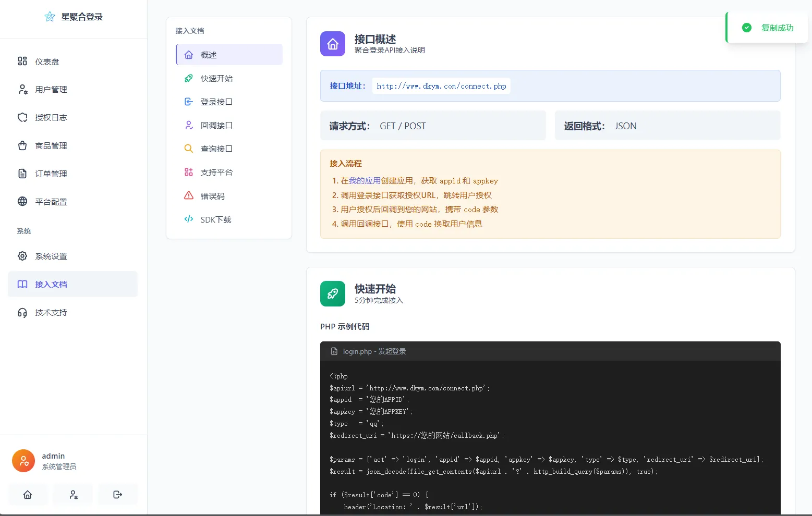Open 系统设置 via the gear icon
The image size is (812, 516).
pyautogui.click(x=22, y=256)
